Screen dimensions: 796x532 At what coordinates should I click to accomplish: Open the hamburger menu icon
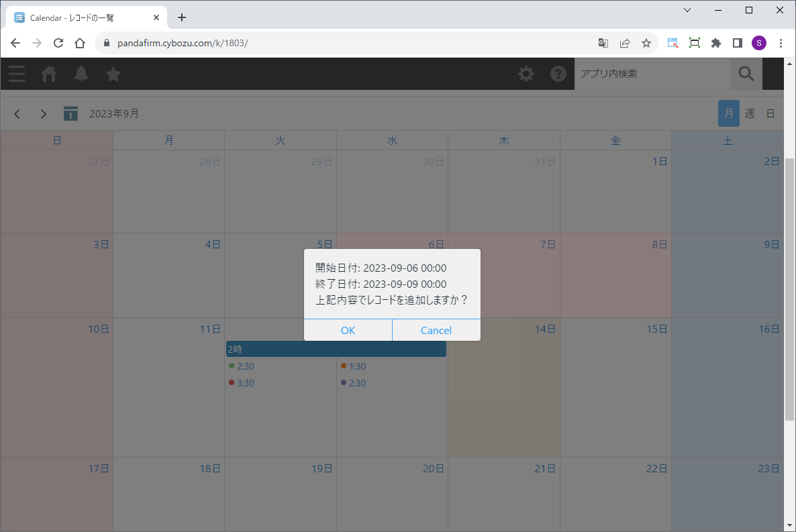tap(17, 74)
